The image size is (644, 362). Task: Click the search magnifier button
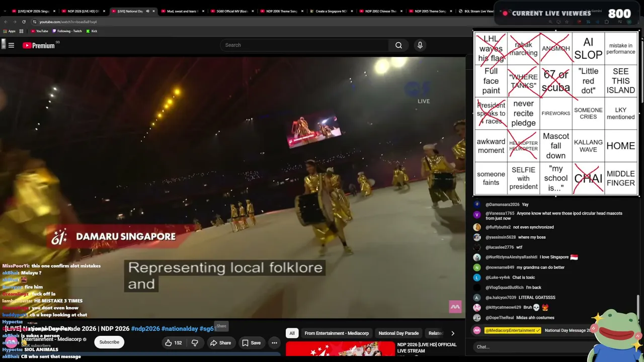(x=398, y=45)
